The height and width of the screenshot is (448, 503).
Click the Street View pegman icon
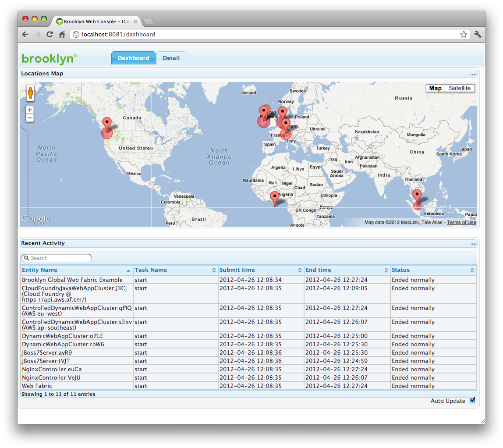[30, 93]
